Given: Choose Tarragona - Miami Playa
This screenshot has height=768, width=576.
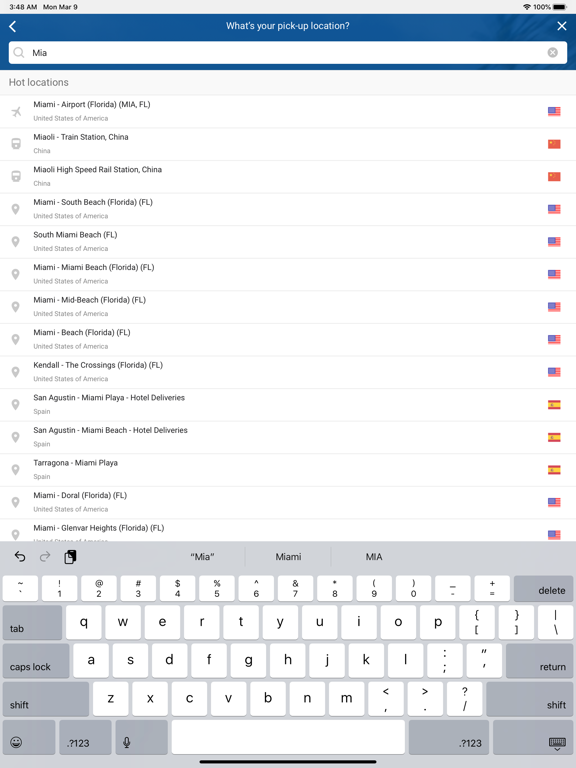Looking at the screenshot, I should [x=288, y=470].
